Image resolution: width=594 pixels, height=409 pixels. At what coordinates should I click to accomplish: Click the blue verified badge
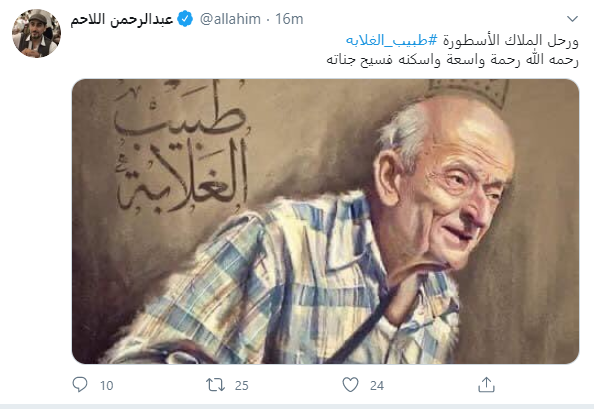[185, 19]
